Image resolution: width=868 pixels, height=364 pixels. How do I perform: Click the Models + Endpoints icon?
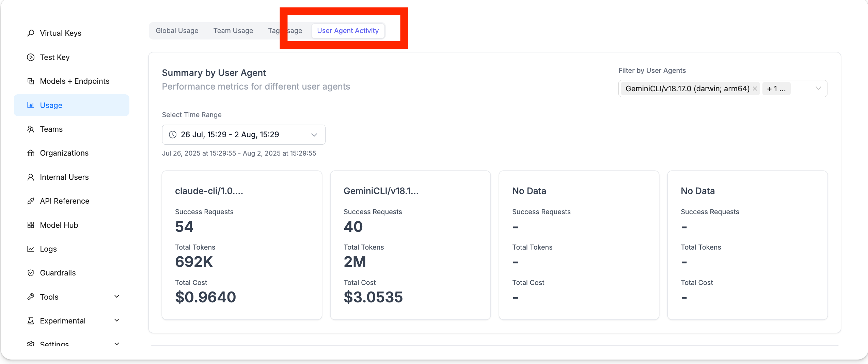(x=31, y=81)
